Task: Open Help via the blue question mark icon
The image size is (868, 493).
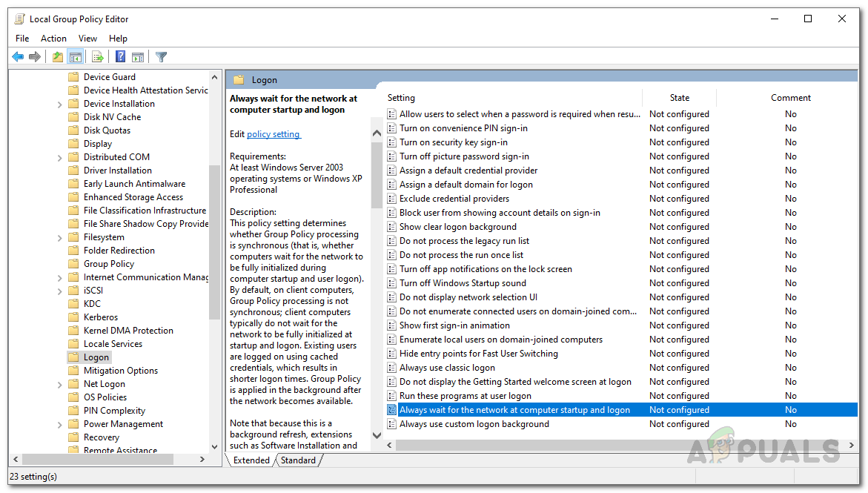Action: pos(120,57)
